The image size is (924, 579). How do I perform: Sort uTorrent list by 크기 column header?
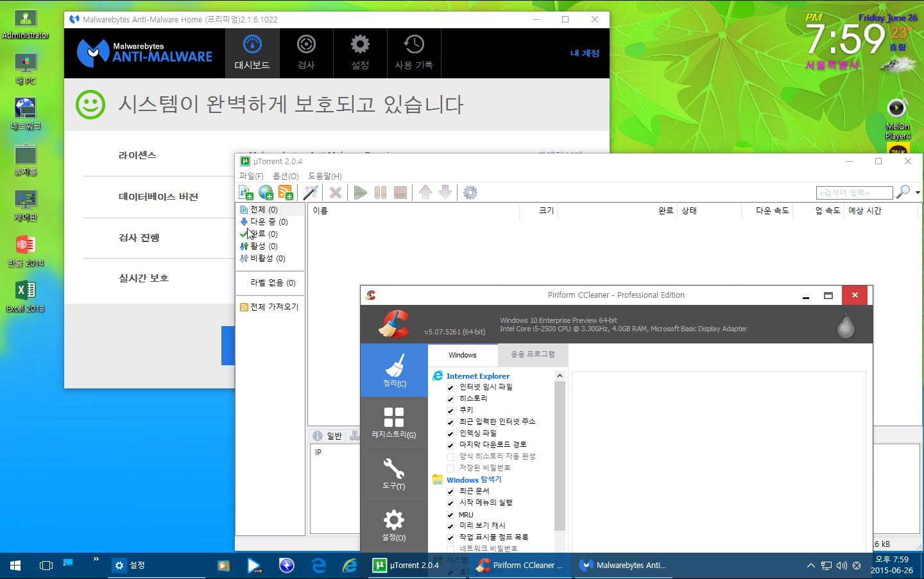coord(538,211)
